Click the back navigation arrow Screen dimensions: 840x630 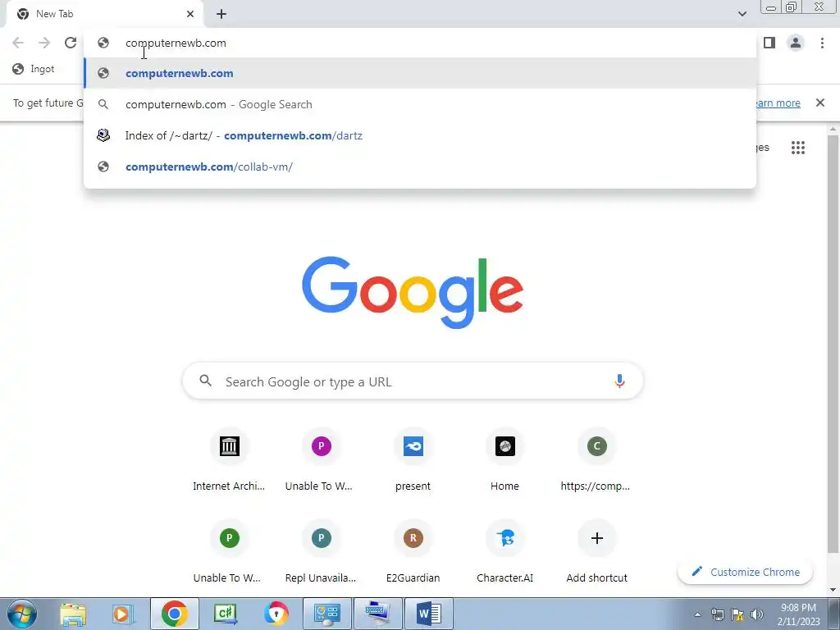coord(18,43)
